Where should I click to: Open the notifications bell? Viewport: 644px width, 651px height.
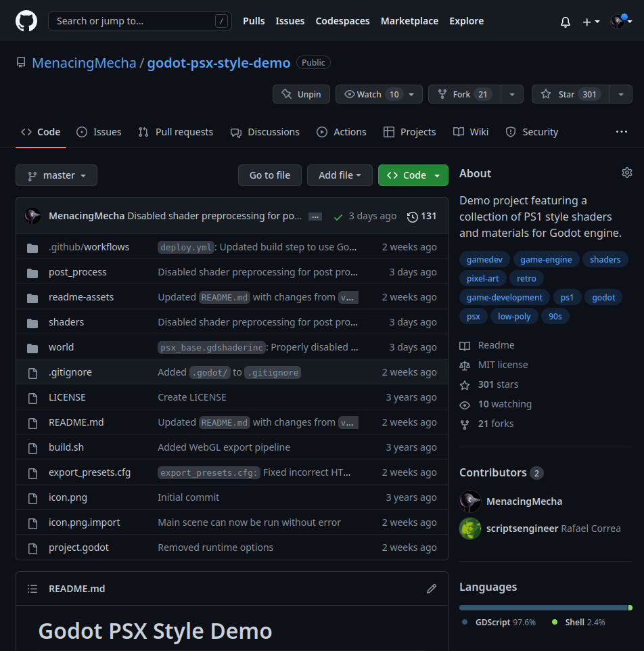[x=565, y=22]
